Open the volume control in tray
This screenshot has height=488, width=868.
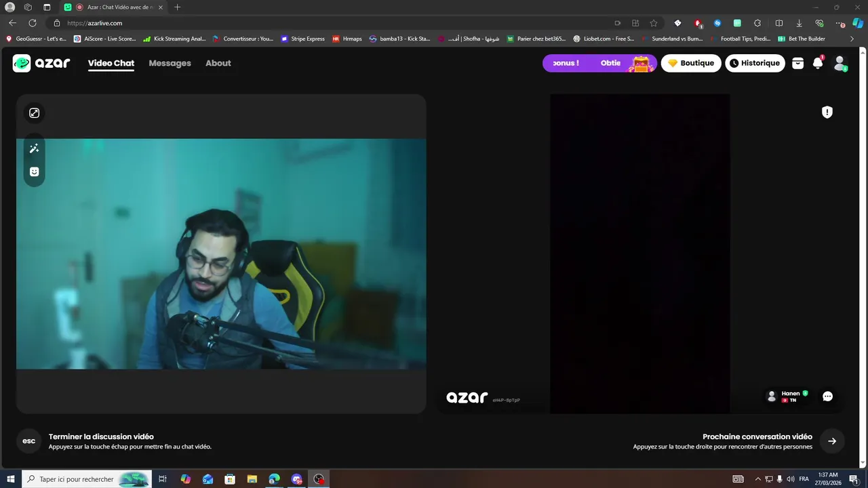pos(790,479)
